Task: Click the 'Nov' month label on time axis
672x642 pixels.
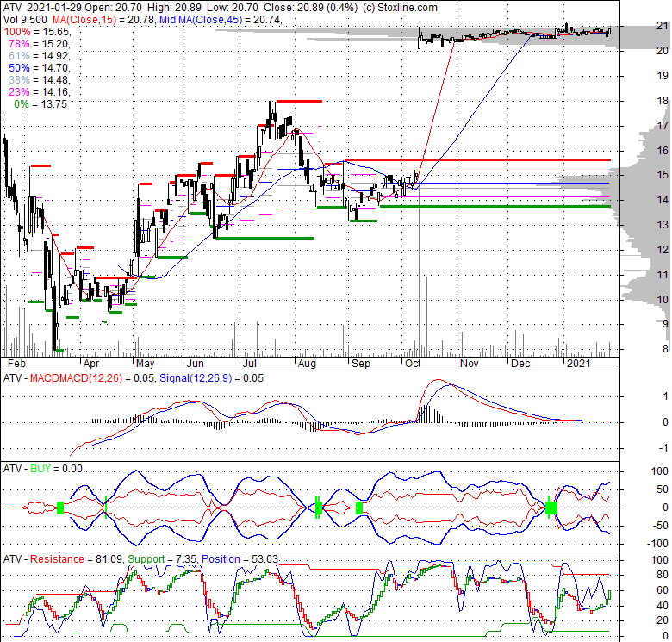Action: tap(470, 364)
